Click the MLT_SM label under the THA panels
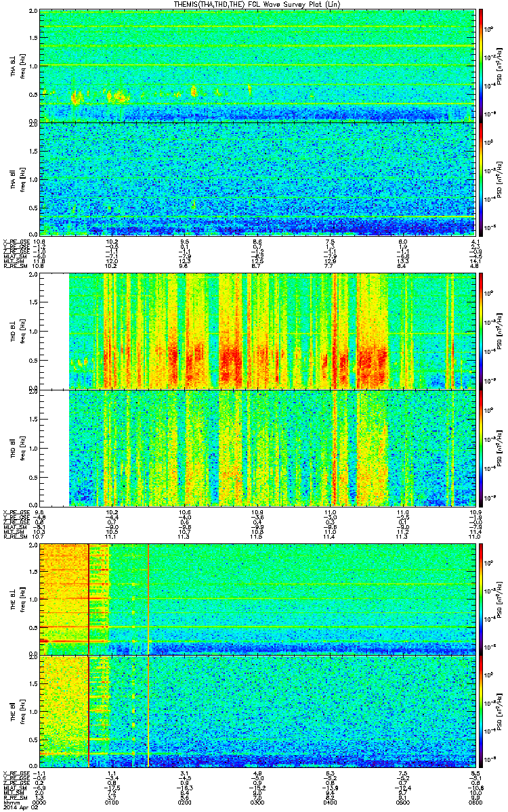 point(15,261)
